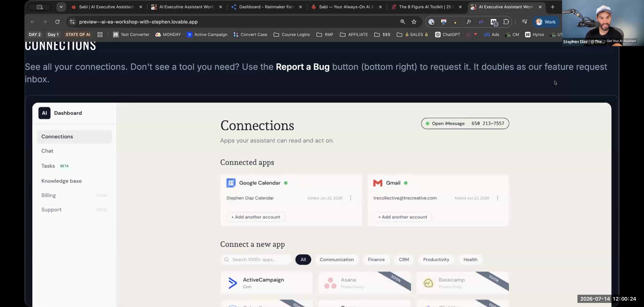This screenshot has height=307, width=644.
Task: Expand the $$$ bookmark folder
Action: [382, 35]
